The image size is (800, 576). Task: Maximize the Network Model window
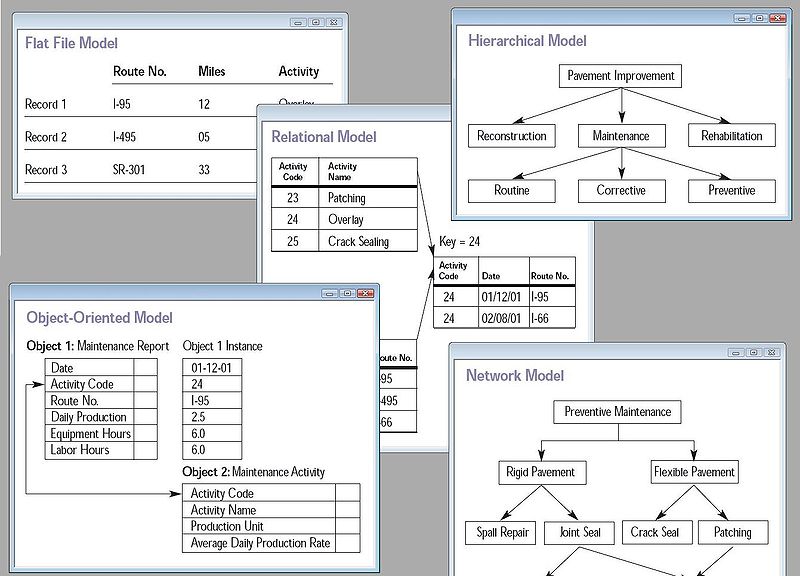[x=753, y=353]
